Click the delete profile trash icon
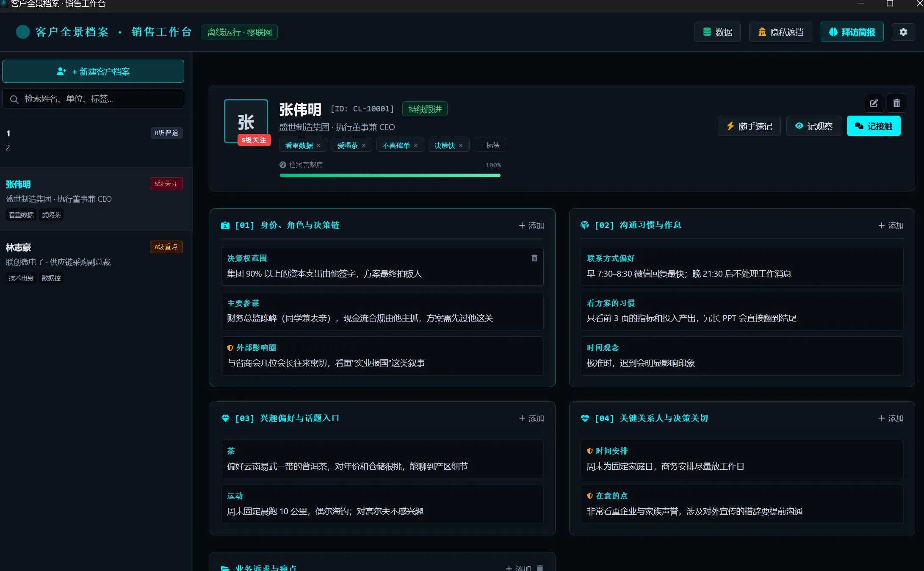 click(x=896, y=103)
